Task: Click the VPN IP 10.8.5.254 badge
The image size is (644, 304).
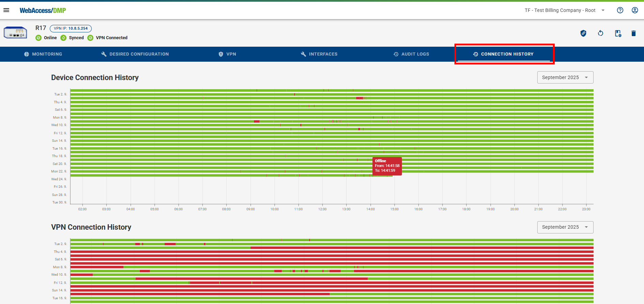Action: point(71,29)
